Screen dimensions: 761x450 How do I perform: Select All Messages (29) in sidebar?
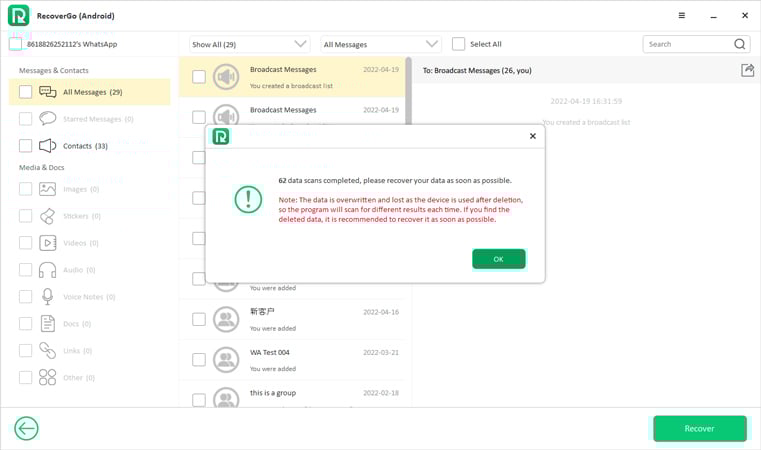pyautogui.click(x=92, y=92)
